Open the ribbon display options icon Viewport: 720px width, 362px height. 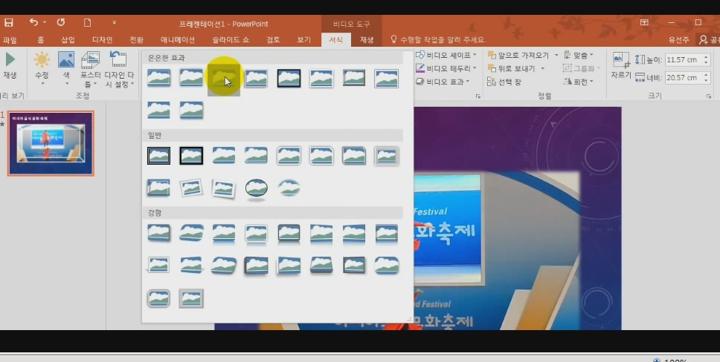tap(644, 22)
